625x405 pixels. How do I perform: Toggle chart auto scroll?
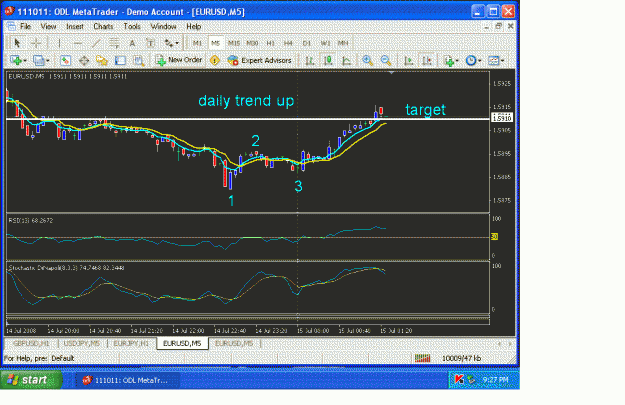click(409, 61)
